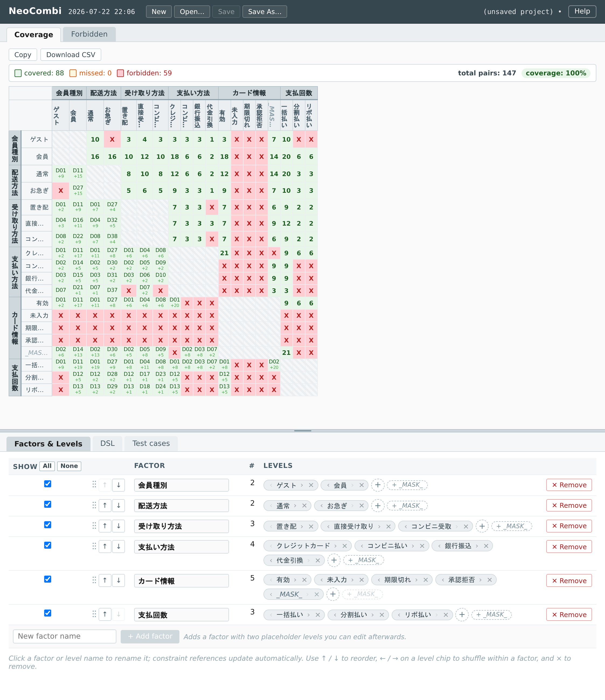Move 配送方法 factor up with arrow
This screenshot has width=605, height=700.
pyautogui.click(x=105, y=506)
